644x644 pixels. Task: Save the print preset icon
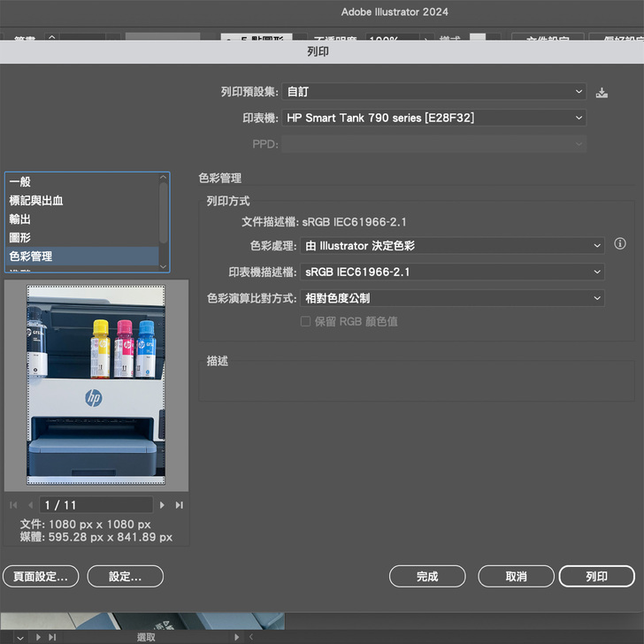point(602,92)
